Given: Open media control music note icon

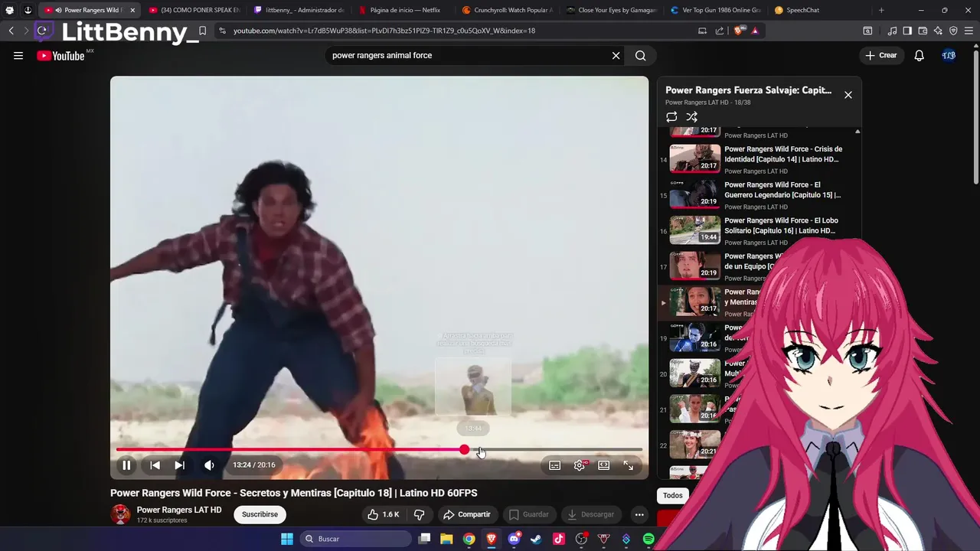Looking at the screenshot, I should (892, 31).
